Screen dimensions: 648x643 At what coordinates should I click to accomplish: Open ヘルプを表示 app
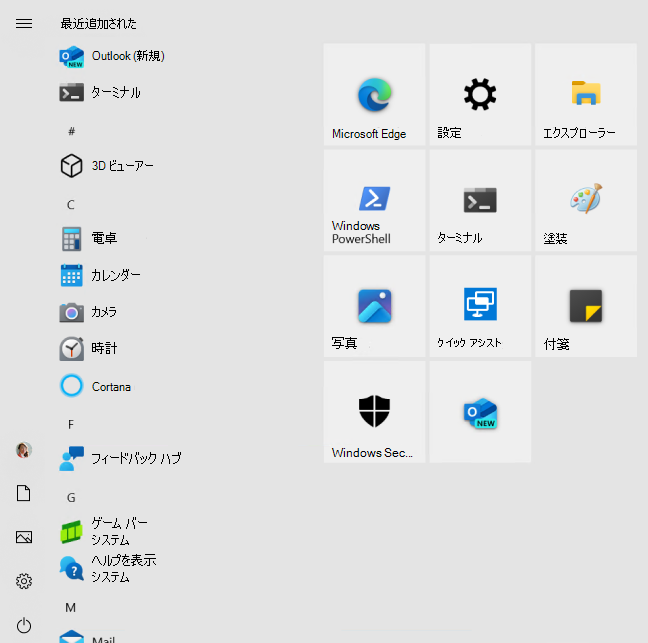tap(108, 568)
